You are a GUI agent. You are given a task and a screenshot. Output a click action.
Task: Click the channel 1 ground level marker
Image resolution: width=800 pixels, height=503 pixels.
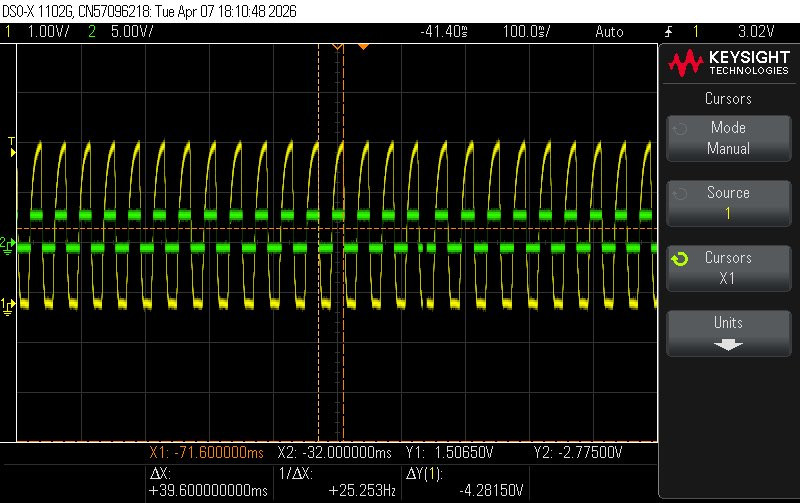point(7,305)
